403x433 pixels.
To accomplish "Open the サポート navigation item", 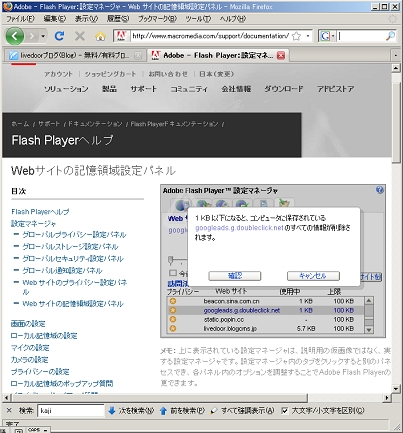I will pos(143,89).
